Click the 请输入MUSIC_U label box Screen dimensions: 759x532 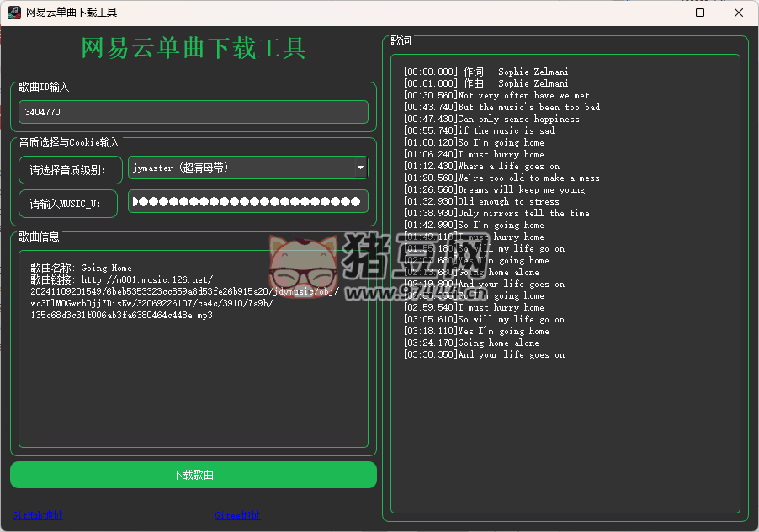click(68, 204)
